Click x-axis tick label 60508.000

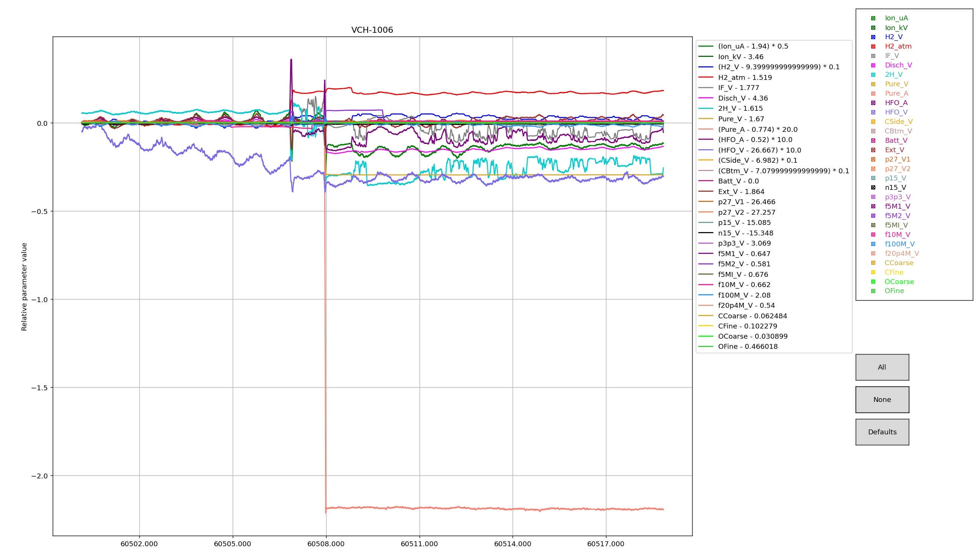coord(326,544)
